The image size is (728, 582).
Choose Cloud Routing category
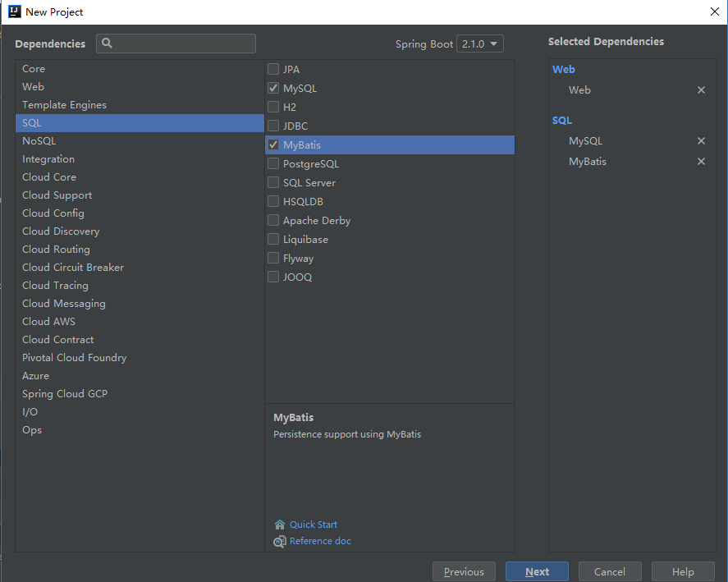click(140, 250)
